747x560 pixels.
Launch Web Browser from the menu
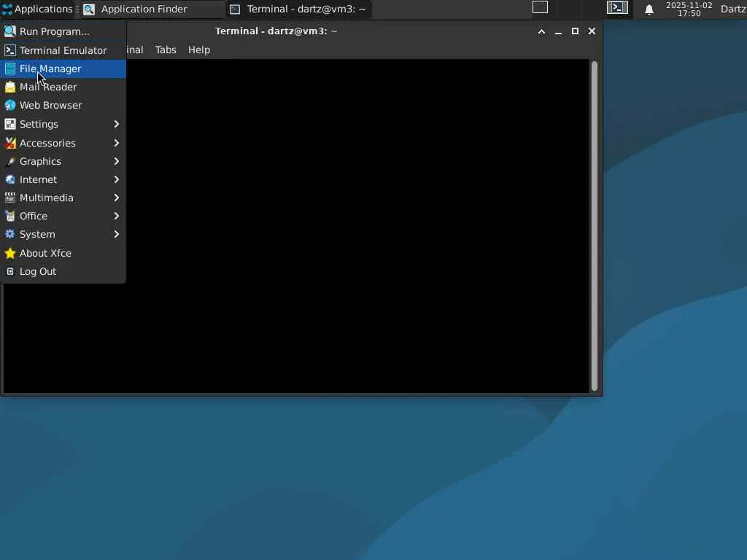click(x=63, y=105)
